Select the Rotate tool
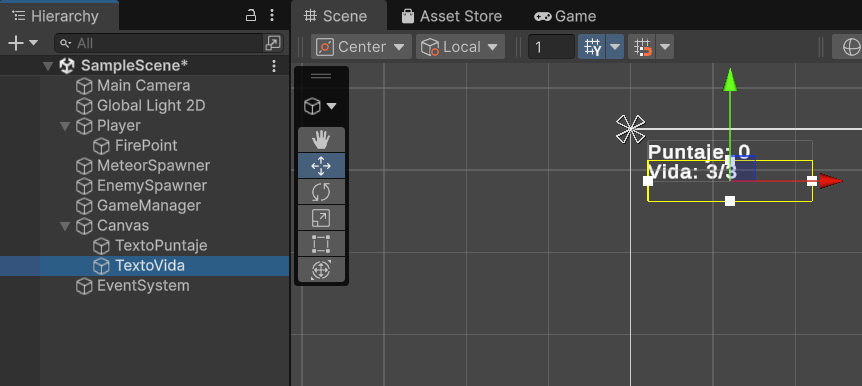Screen dimensions: 862x386 (x=321, y=192)
